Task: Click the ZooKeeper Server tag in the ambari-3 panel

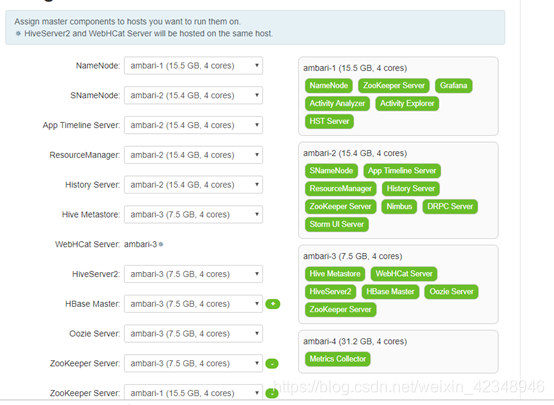Action: (340, 310)
